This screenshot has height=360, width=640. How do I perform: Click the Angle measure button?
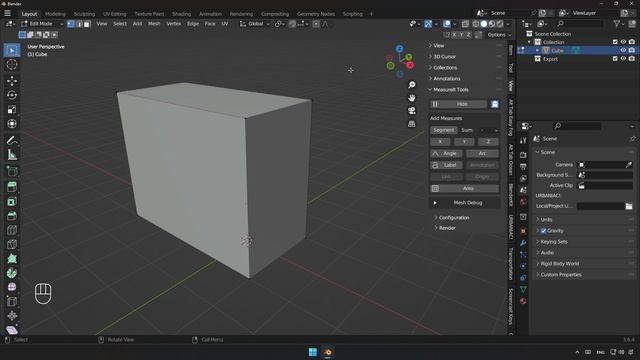coord(446,153)
